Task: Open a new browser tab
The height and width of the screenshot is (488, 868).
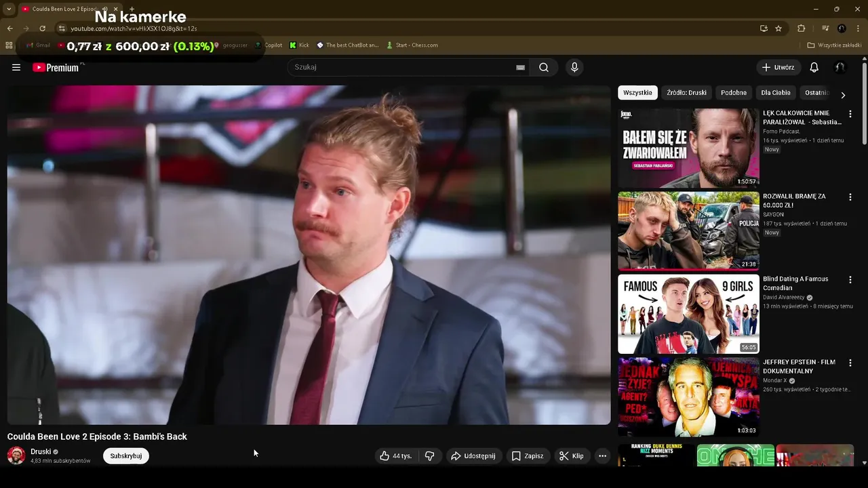Action: (x=132, y=9)
